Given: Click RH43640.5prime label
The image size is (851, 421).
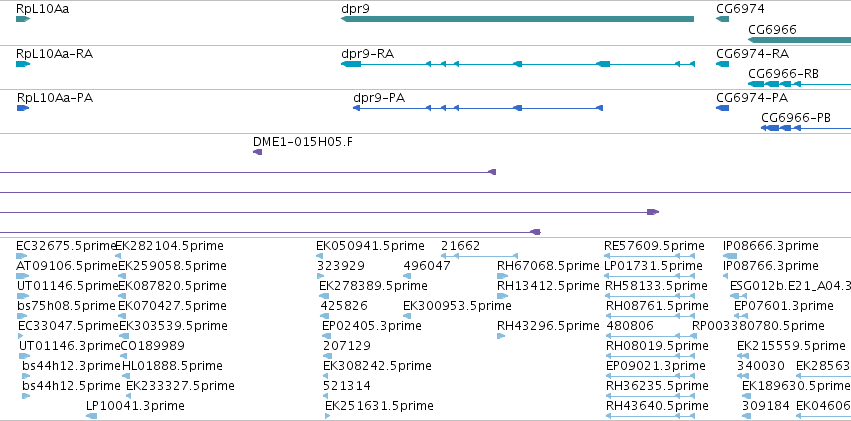Looking at the screenshot, I should [x=657, y=406].
